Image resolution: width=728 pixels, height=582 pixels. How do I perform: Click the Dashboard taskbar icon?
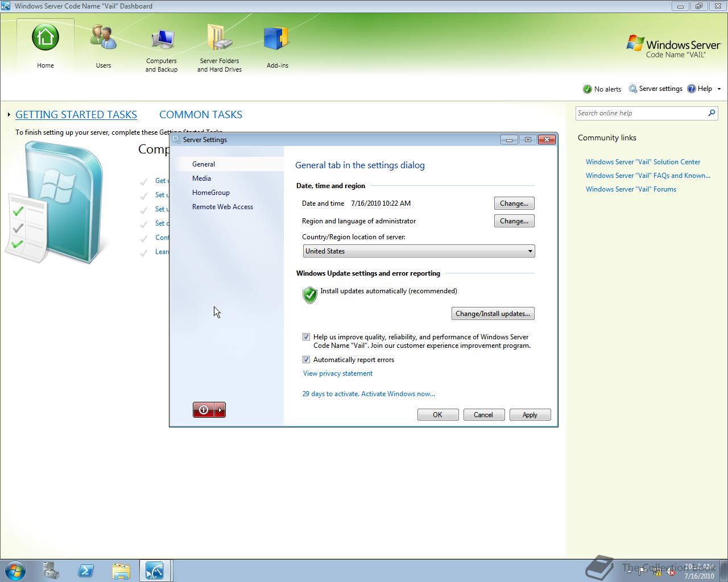pos(155,571)
